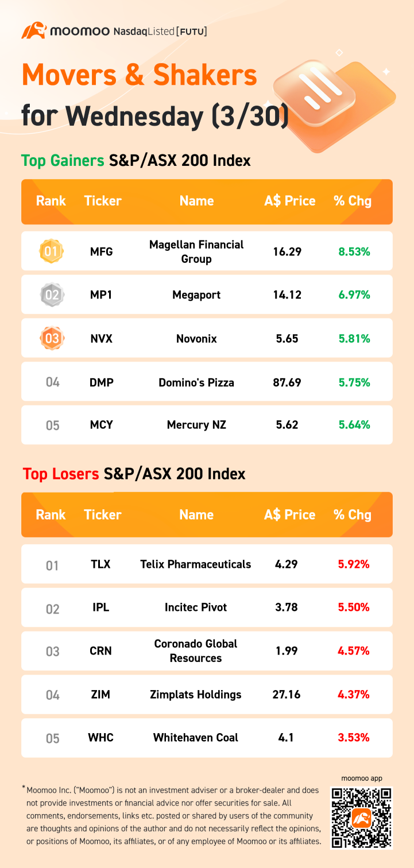Viewport: 414px width, 868px height.
Task: Select the Zimplats Holdings row
Action: tap(207, 695)
